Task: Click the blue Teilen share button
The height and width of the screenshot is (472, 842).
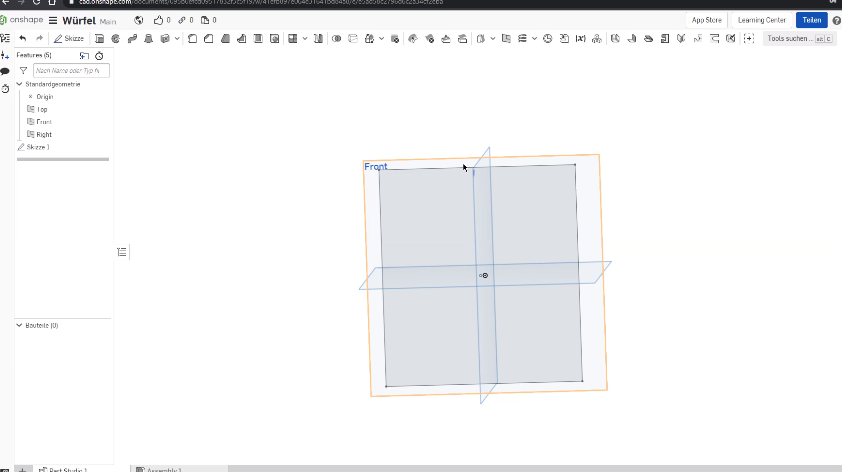Action: pos(811,20)
